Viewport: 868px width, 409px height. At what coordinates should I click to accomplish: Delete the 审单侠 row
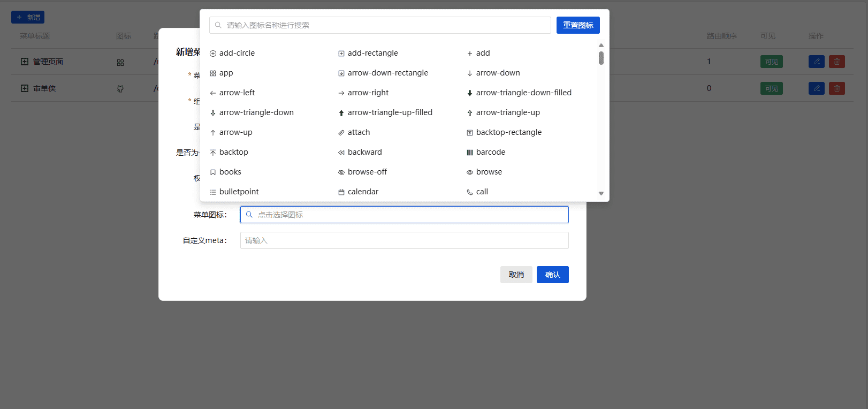pyautogui.click(x=837, y=88)
